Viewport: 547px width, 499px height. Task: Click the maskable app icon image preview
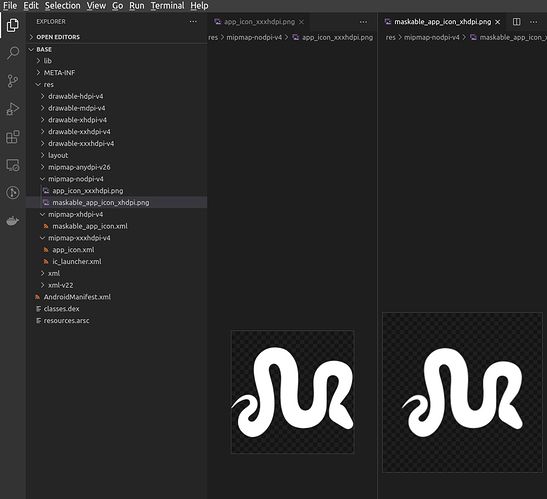click(x=462, y=393)
